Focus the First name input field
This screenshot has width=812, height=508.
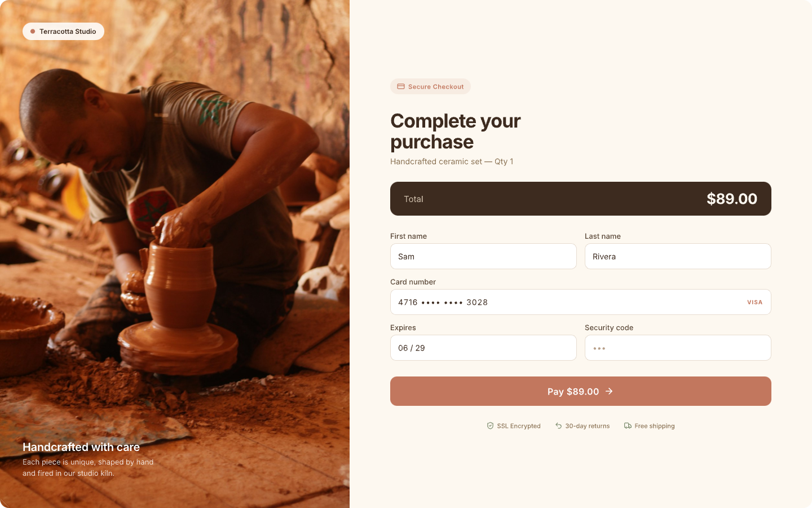click(483, 256)
